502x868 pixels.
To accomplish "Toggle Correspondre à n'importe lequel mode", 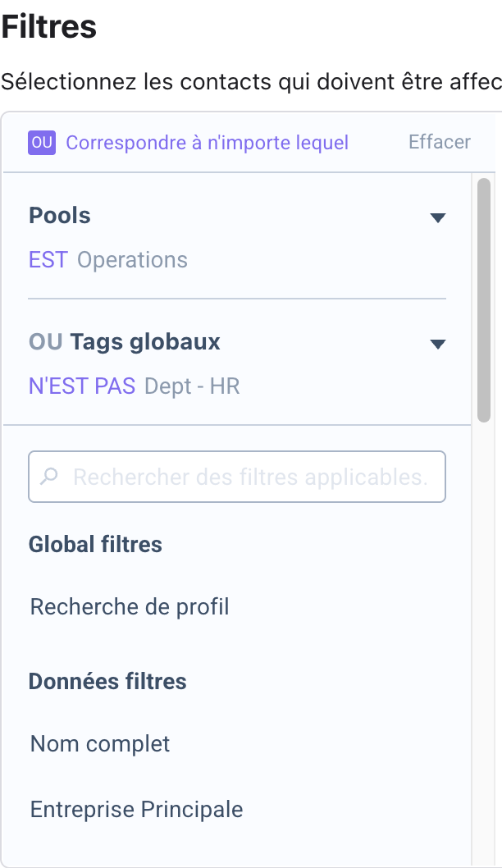I will tap(207, 142).
